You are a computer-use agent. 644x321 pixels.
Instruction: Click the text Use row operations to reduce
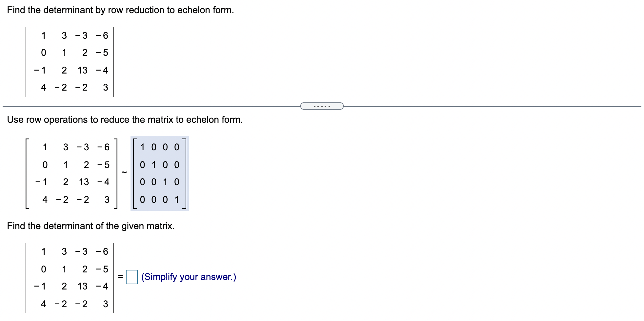coord(125,119)
